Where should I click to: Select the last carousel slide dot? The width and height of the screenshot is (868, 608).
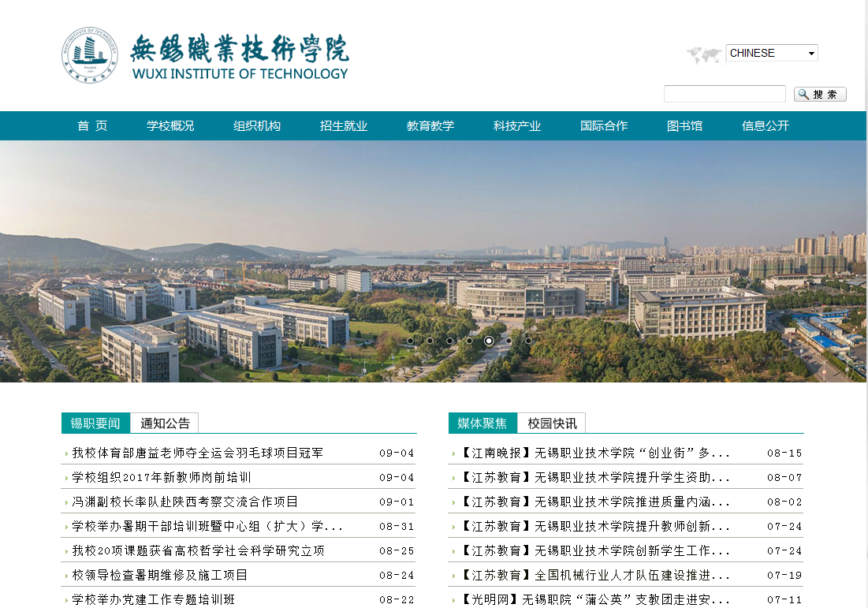tap(528, 341)
